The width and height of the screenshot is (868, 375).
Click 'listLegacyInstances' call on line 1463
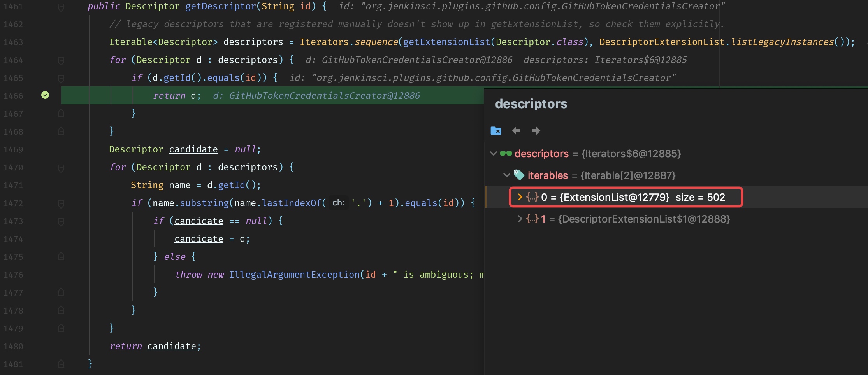(782, 42)
